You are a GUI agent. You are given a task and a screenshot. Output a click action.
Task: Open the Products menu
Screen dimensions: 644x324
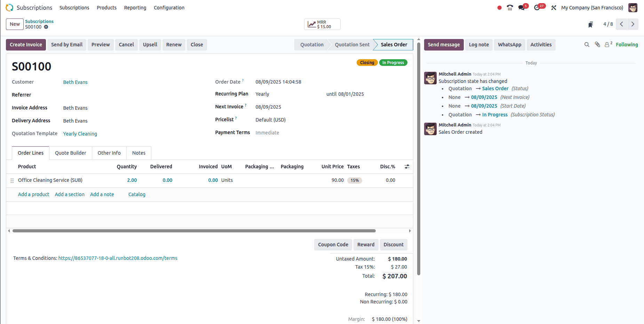107,8
